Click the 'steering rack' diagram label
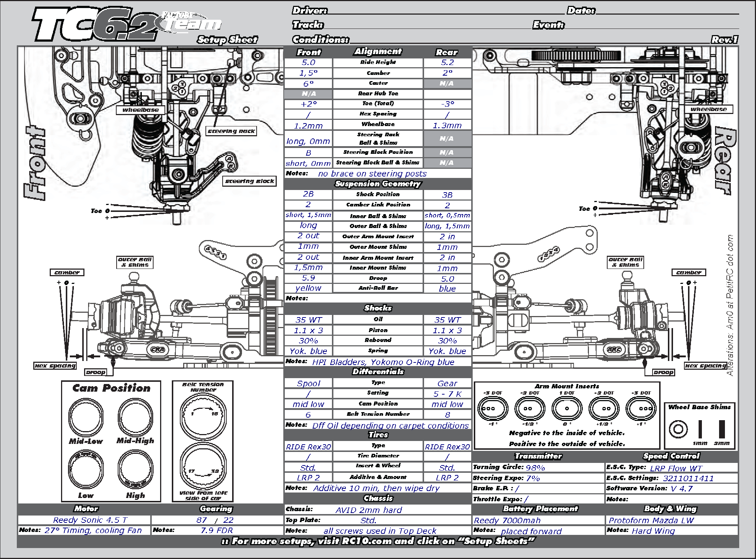This screenshot has height=559, width=756. point(231,131)
